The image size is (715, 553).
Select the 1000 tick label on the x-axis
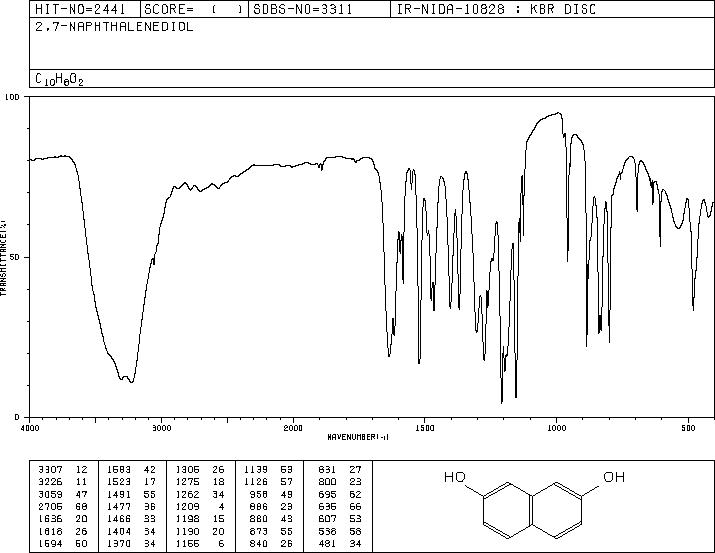coord(557,428)
